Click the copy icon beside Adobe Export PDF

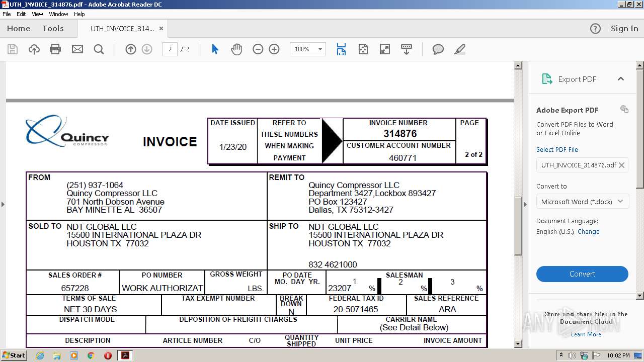(624, 109)
